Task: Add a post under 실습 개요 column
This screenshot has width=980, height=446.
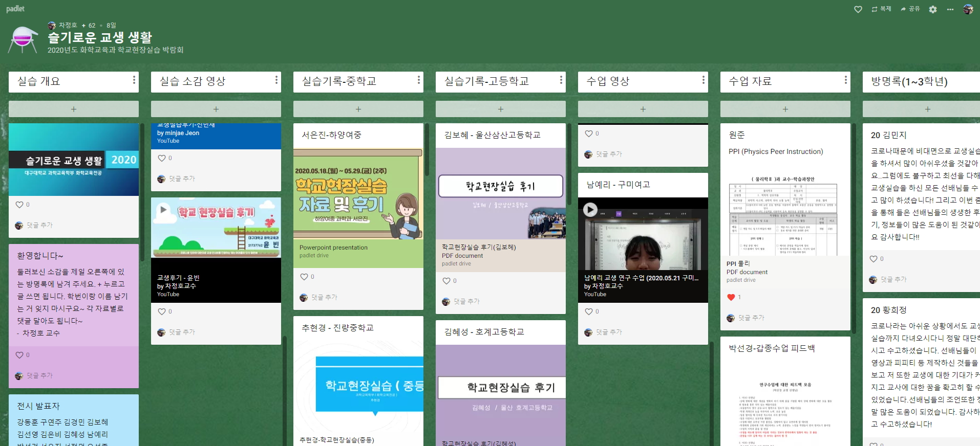Action: 74,109
